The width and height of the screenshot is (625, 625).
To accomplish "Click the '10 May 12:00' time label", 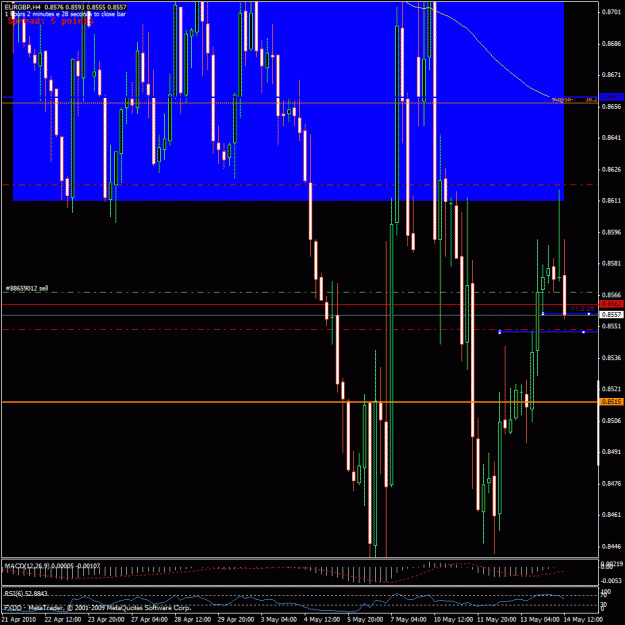I will point(452,620).
